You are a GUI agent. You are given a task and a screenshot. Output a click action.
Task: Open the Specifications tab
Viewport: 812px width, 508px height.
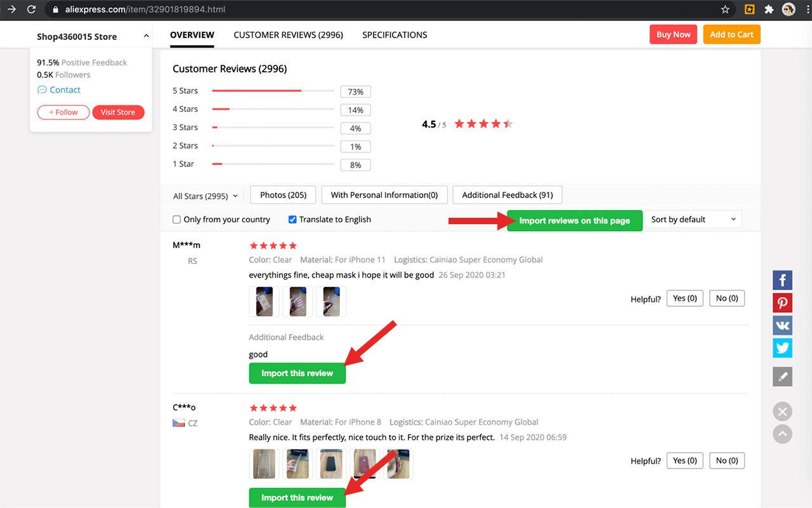click(x=394, y=34)
